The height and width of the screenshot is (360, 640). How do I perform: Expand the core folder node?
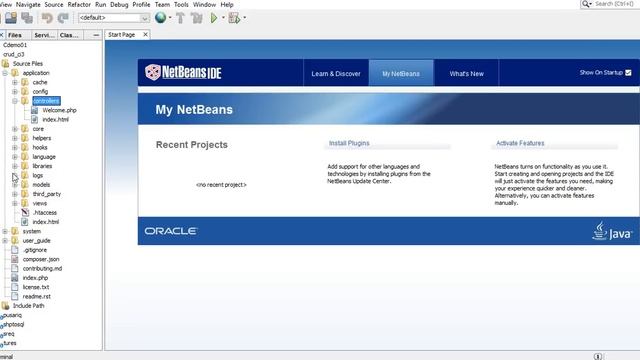click(15, 129)
